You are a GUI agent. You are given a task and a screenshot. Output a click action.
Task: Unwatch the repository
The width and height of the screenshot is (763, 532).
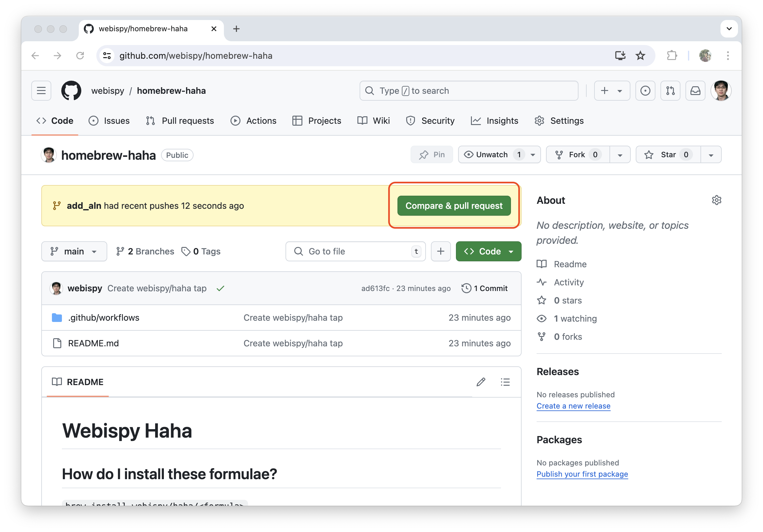[x=499, y=154]
